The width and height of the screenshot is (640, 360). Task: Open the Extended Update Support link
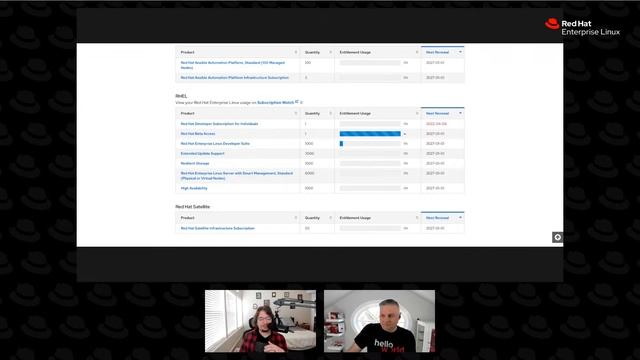(202, 153)
